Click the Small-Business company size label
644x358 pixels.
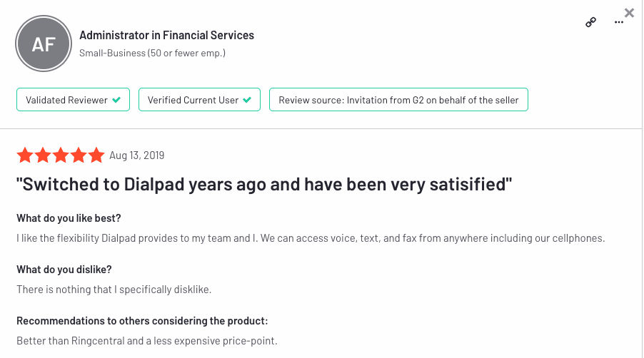tap(152, 53)
